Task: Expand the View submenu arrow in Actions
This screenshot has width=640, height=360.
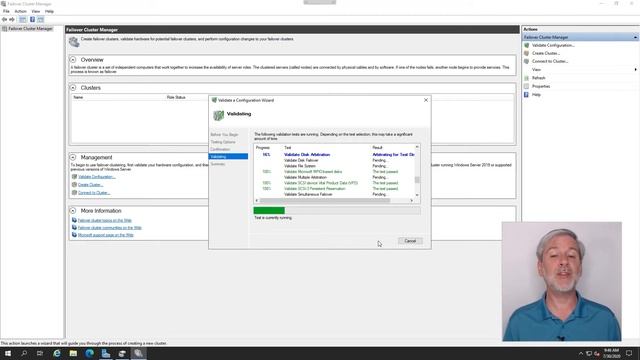Action: pyautogui.click(x=636, y=70)
